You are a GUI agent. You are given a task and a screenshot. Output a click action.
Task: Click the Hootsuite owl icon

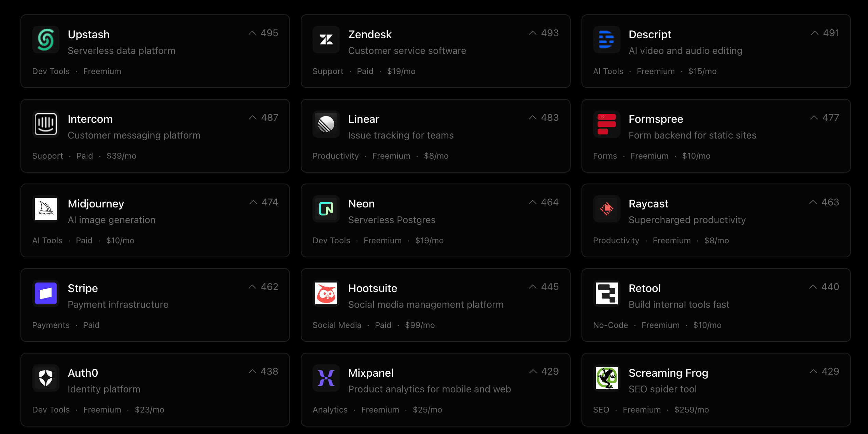tap(326, 293)
